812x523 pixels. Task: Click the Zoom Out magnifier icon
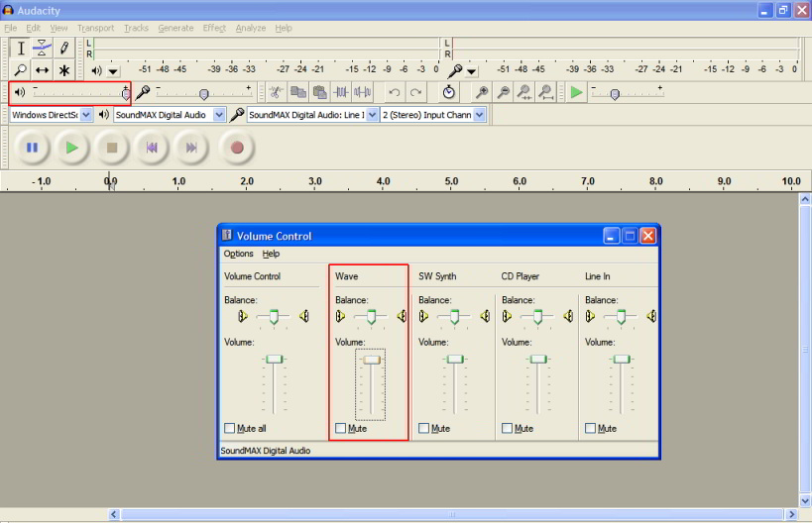[503, 92]
